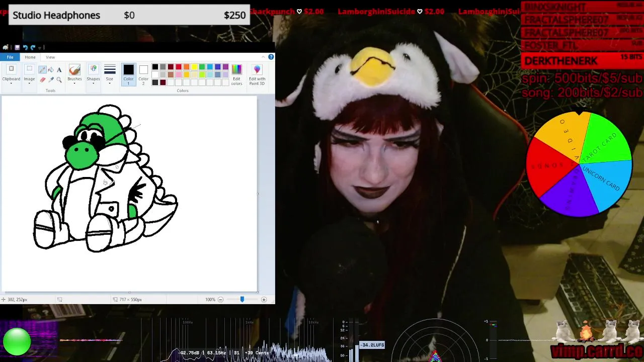Viewport: 644px width, 362px height.
Task: Select the Color picker eyedropper tool
Action: coord(51,79)
